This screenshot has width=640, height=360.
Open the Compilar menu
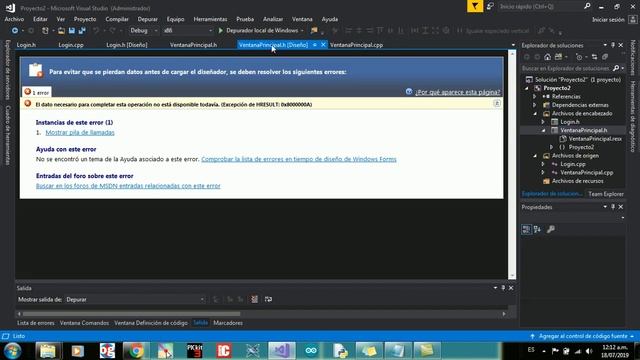tap(117, 19)
